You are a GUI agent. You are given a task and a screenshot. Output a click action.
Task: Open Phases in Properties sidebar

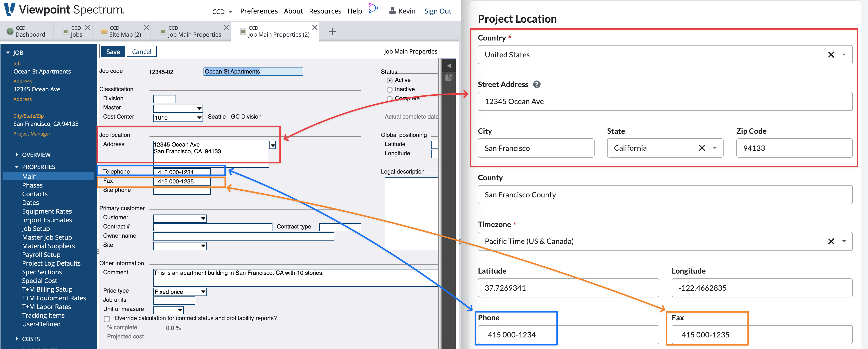[32, 185]
